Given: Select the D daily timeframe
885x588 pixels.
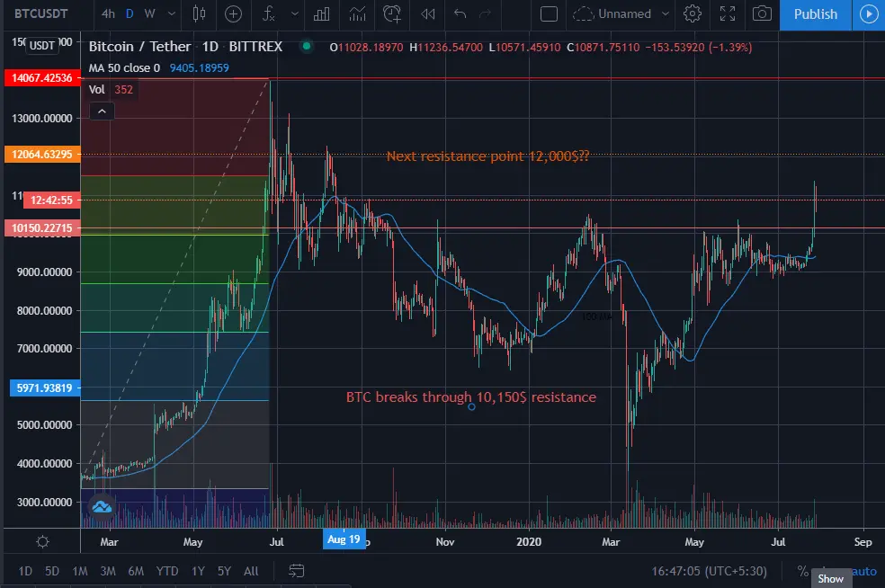Looking at the screenshot, I should click(130, 13).
